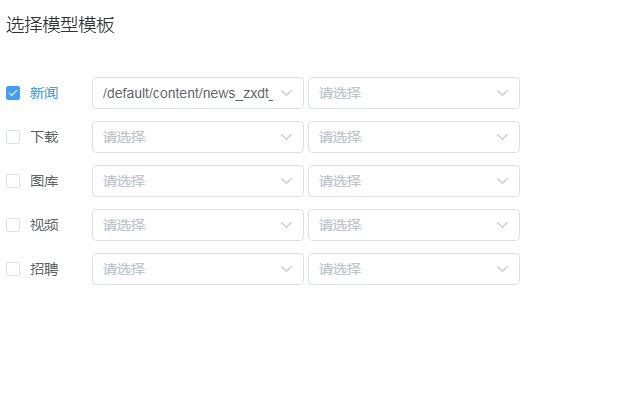Expand second template dropdown in 下载 row
Viewport: 640px width, 408px height.
[x=413, y=137]
